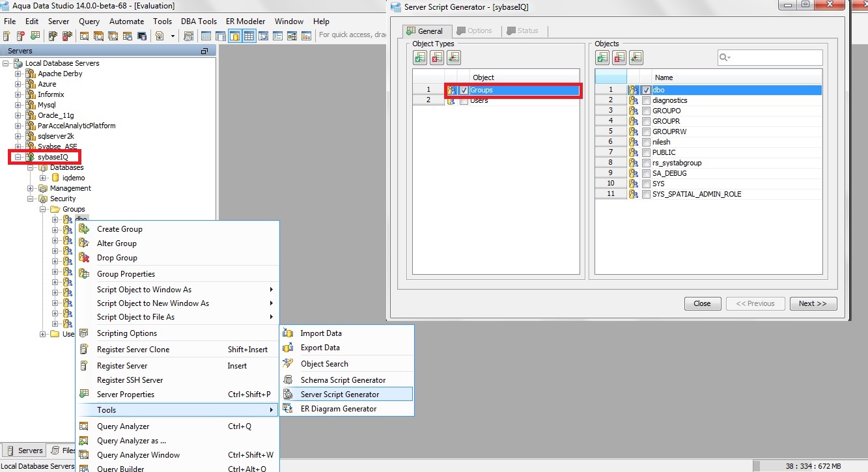
Task: Click the Scripting Options icon
Action: [x=84, y=333]
